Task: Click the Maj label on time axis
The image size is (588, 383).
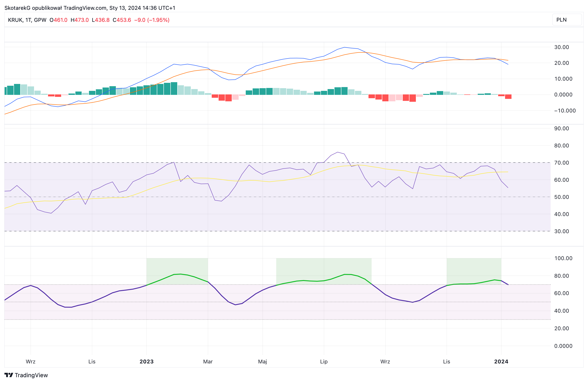Action: [x=262, y=361]
